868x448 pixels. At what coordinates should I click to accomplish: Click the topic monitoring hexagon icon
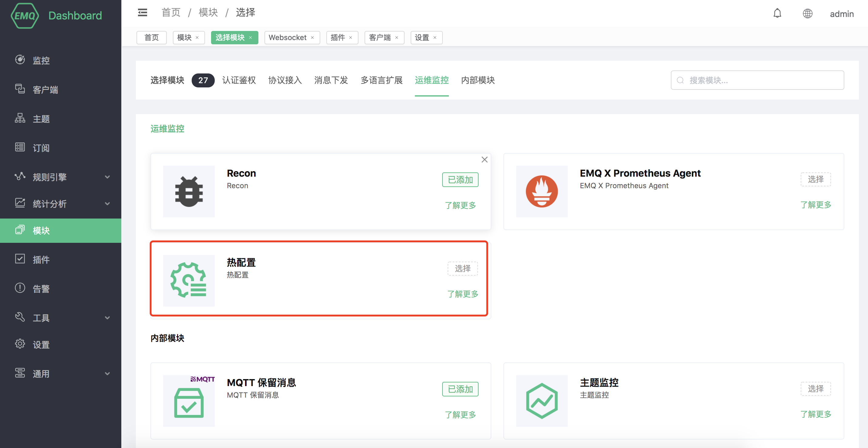(541, 401)
